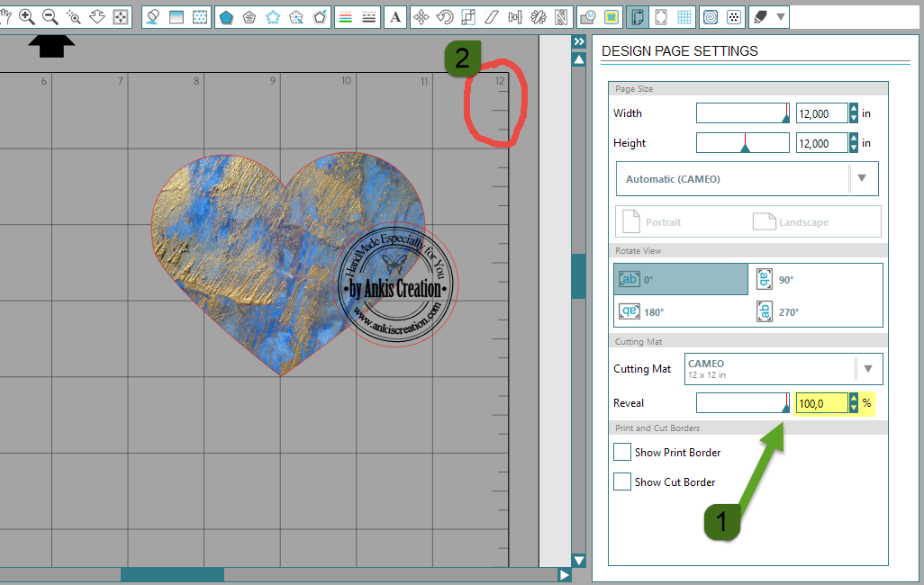
Task: Open the black marker tool icon
Action: tap(760, 17)
